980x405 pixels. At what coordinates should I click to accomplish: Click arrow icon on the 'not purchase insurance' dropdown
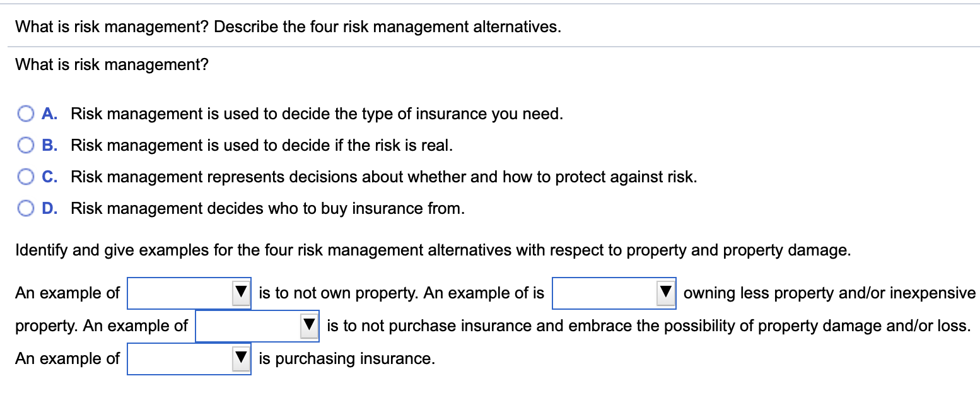click(x=309, y=326)
